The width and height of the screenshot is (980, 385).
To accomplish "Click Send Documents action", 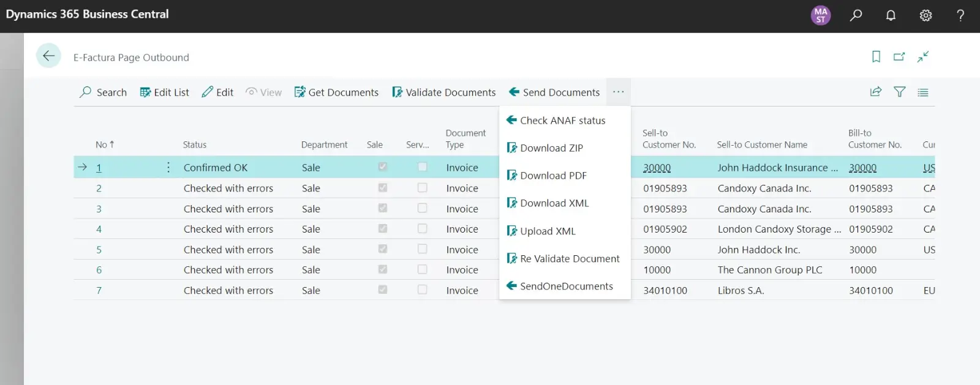I will click(554, 92).
